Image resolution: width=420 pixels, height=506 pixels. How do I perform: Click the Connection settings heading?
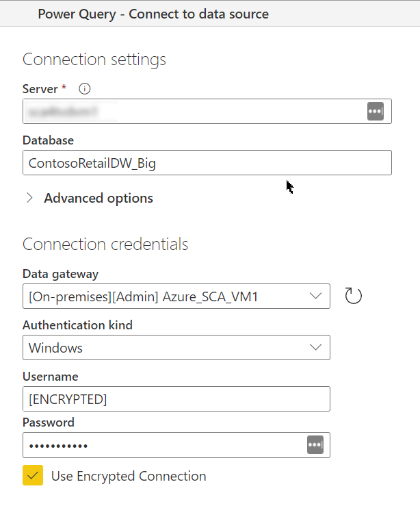point(94,60)
